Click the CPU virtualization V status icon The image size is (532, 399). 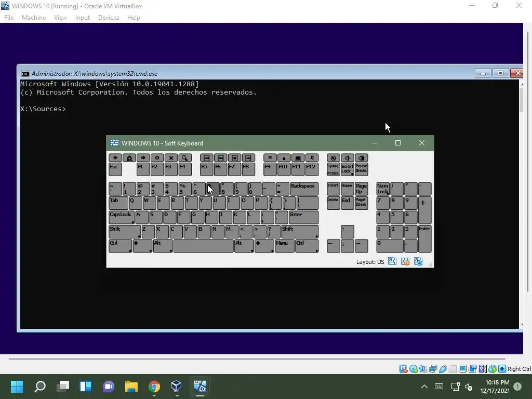(x=483, y=369)
